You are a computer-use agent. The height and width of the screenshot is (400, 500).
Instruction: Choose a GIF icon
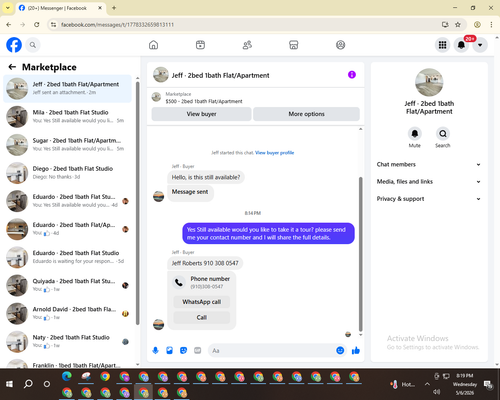click(x=198, y=350)
